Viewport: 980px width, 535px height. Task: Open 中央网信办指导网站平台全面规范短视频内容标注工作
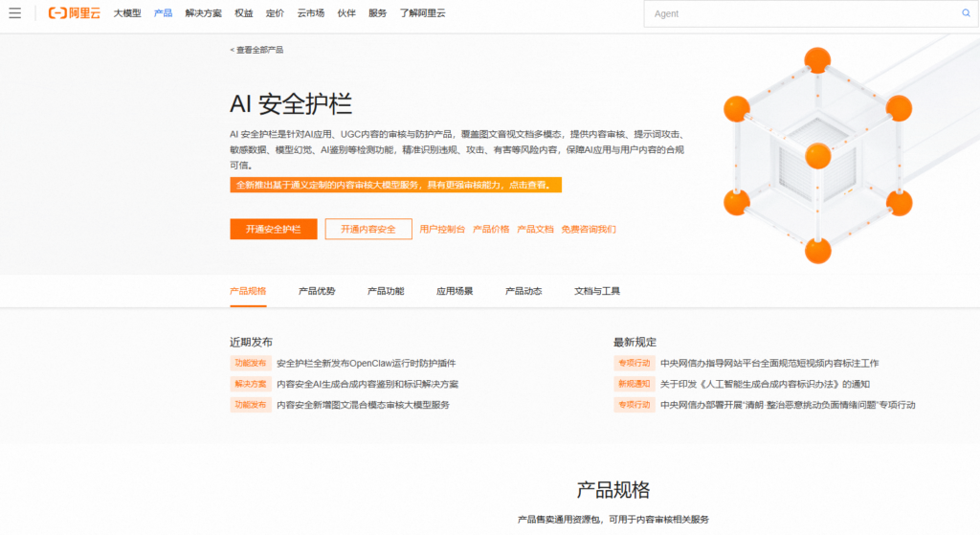click(769, 363)
